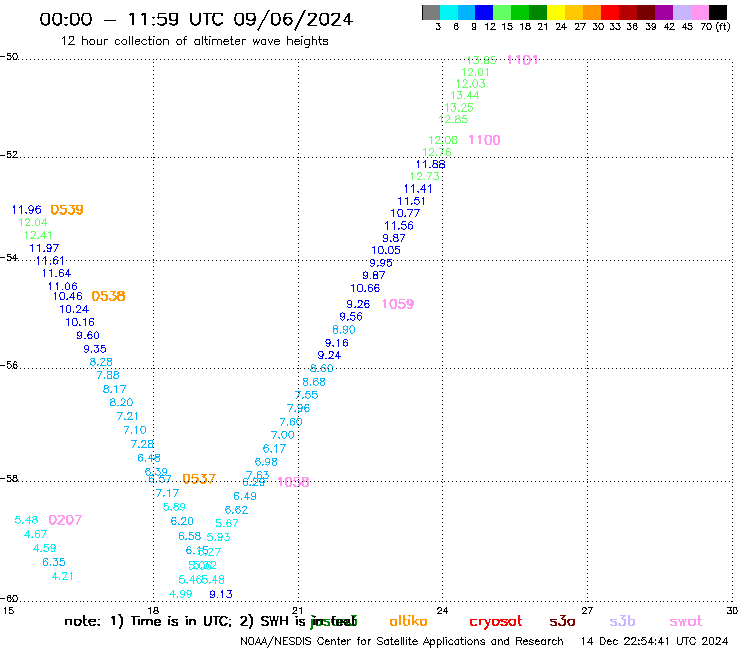740x650 pixels.
Task: Click the 7.00 wave height value
Action: [283, 435]
